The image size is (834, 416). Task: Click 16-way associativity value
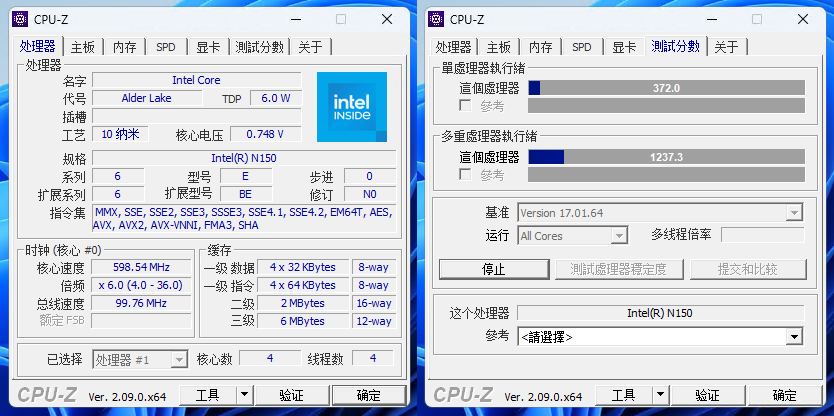click(x=374, y=303)
